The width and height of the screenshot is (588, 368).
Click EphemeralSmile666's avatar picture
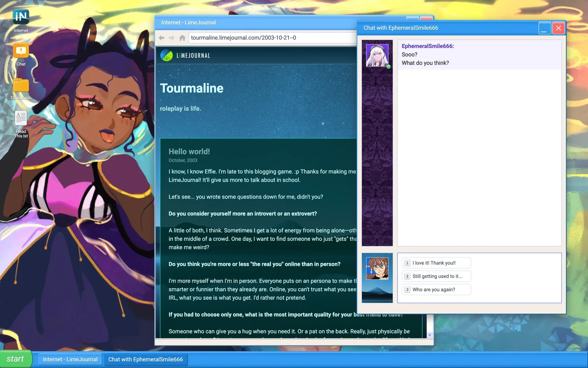tap(377, 55)
